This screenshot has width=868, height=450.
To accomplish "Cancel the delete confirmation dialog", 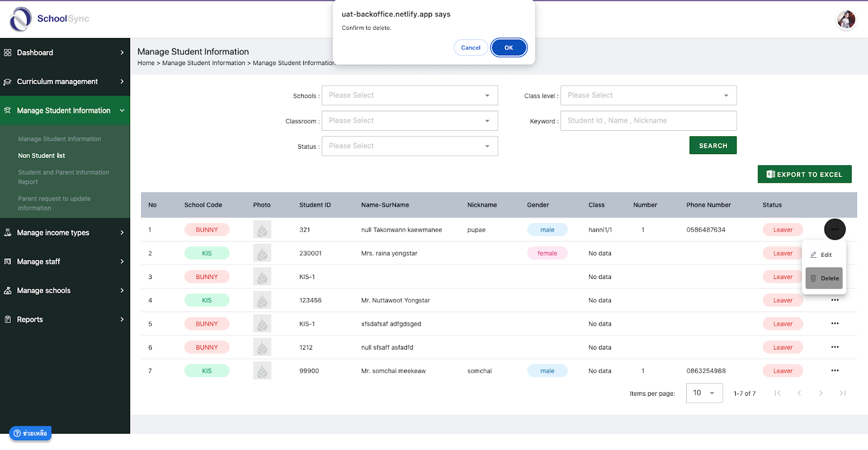I will (471, 48).
